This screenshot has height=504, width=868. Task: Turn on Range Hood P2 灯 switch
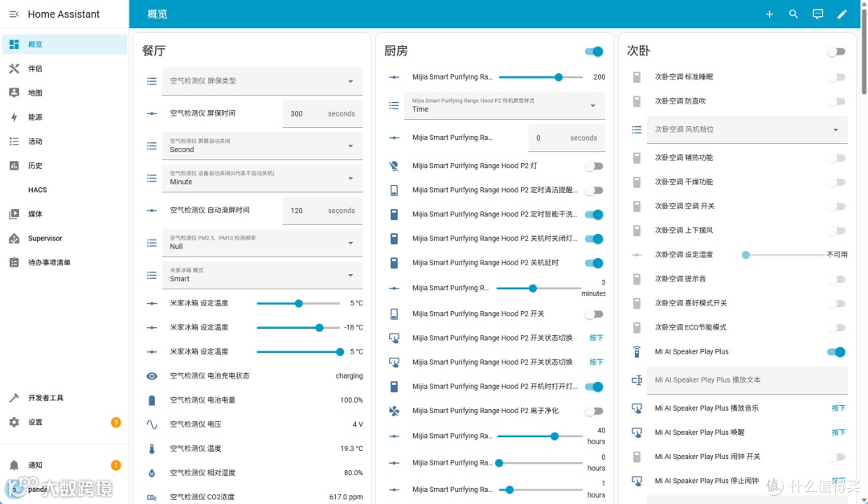(x=593, y=166)
